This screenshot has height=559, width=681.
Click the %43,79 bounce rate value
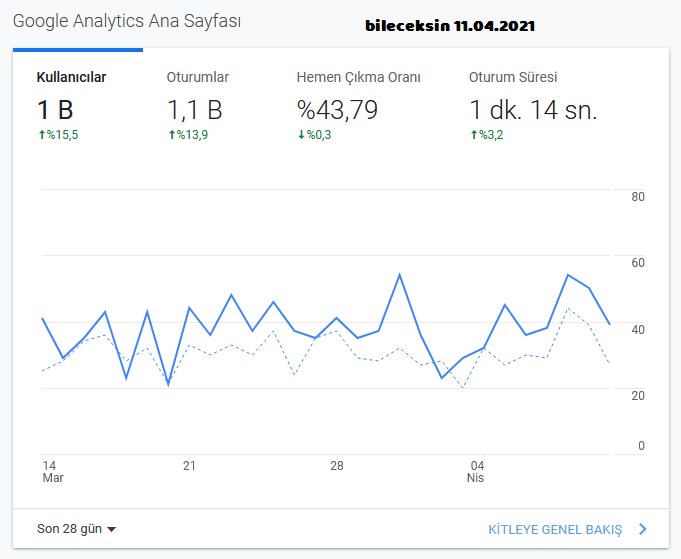point(337,110)
